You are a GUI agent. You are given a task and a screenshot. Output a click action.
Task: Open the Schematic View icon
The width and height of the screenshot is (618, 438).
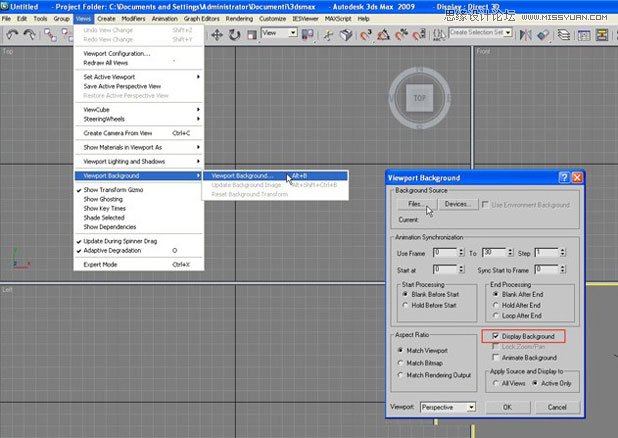(x=602, y=35)
